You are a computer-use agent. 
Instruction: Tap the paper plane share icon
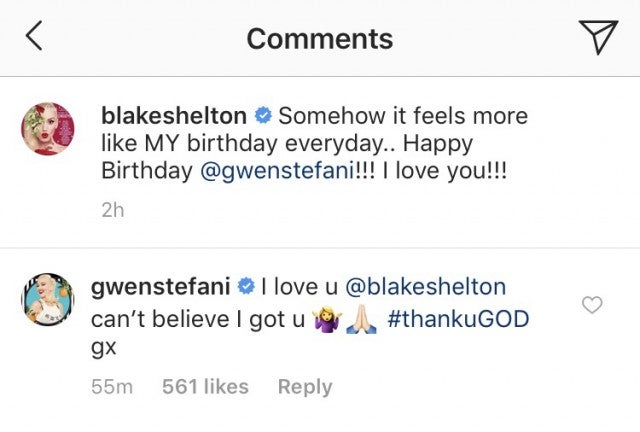click(598, 37)
